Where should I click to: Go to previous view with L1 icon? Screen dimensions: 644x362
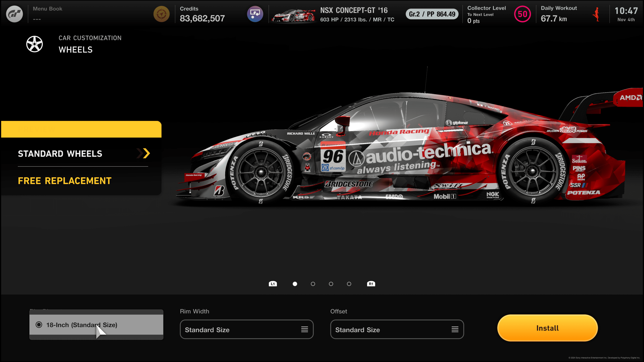click(x=273, y=284)
